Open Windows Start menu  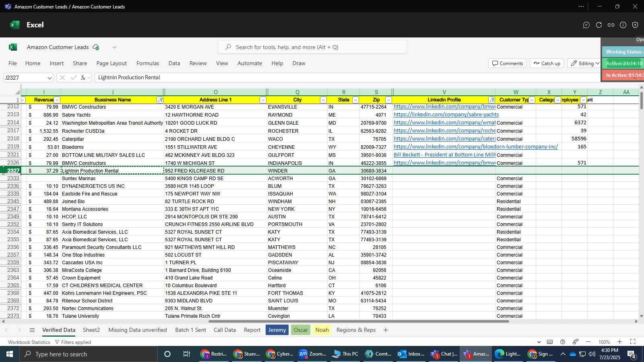10,354
